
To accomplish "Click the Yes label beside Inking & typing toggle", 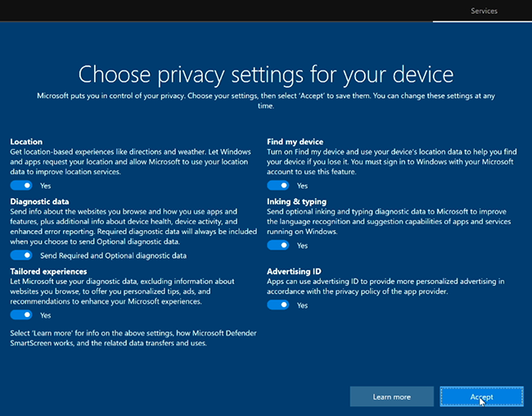I will tap(302, 246).
